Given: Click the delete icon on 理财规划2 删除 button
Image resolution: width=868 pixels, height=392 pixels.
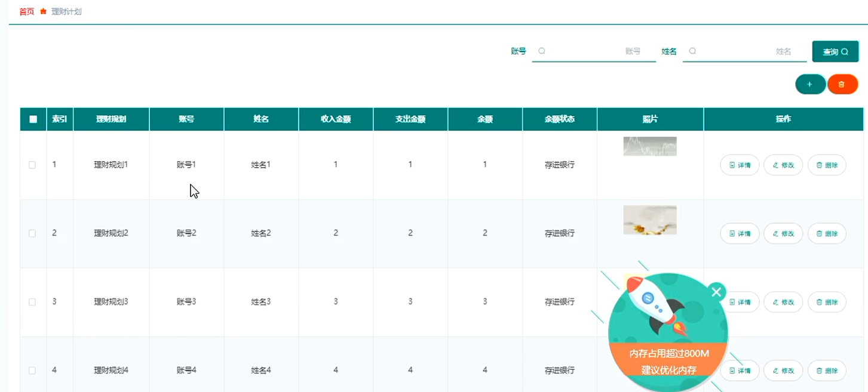Looking at the screenshot, I should point(818,233).
